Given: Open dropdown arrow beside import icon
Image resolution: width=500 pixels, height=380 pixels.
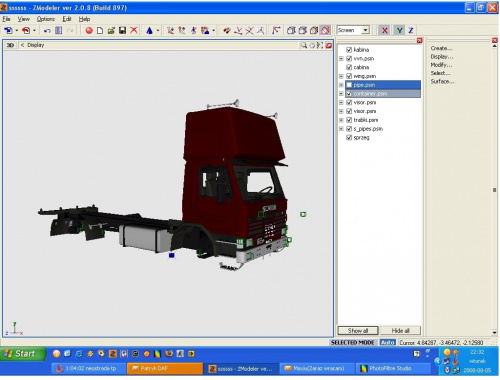Looking at the screenshot, I should [x=17, y=31].
